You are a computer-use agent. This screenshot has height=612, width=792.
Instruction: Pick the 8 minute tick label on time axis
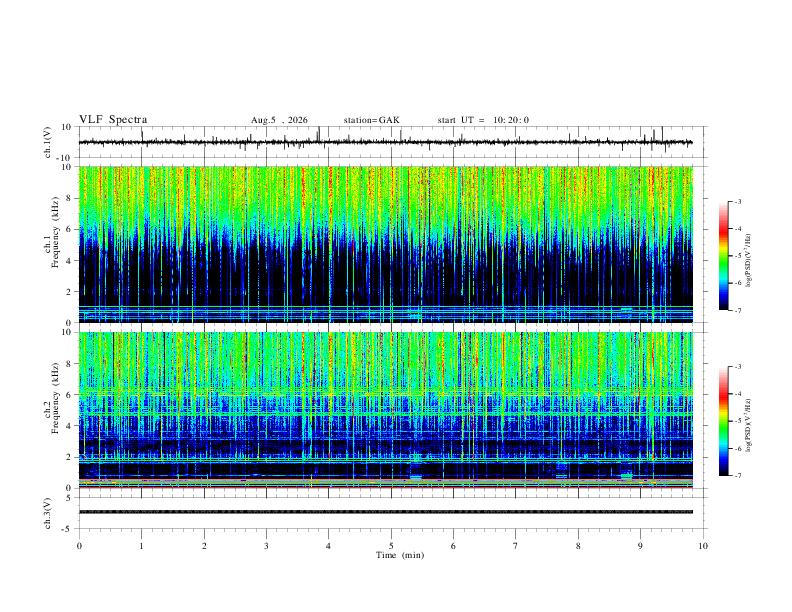click(x=578, y=546)
